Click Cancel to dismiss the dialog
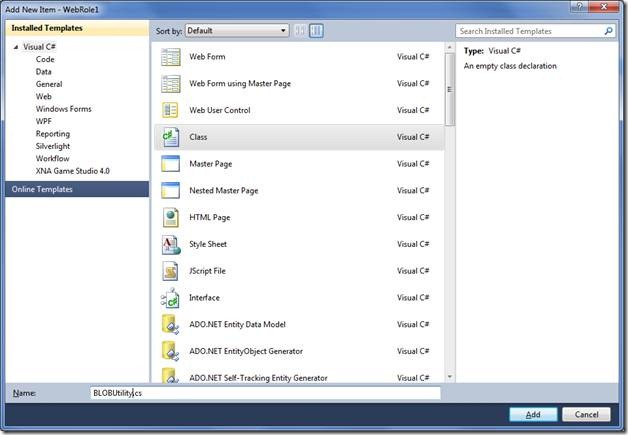Screen dimensions: 628x435 (586, 414)
